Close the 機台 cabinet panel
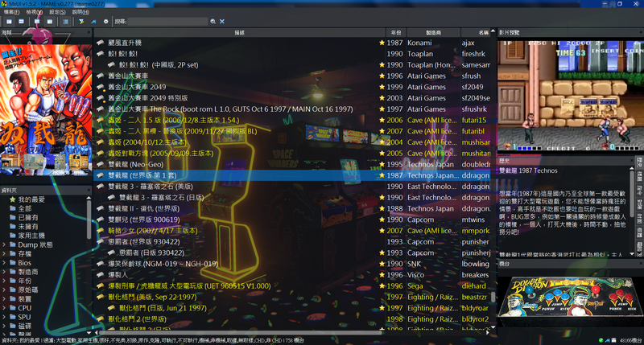The width and height of the screenshot is (644, 345). click(640, 264)
